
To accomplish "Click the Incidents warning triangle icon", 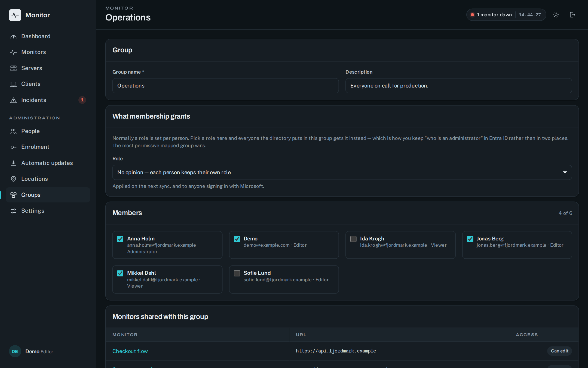I will (13, 100).
